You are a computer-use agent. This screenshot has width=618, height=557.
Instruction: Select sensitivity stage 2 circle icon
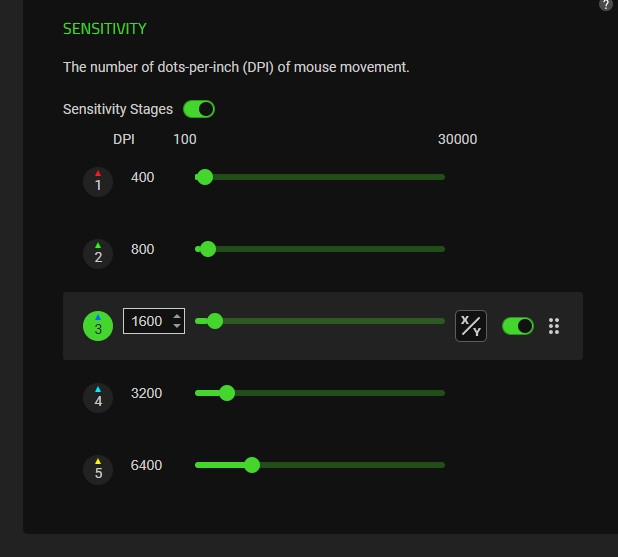coord(98,254)
